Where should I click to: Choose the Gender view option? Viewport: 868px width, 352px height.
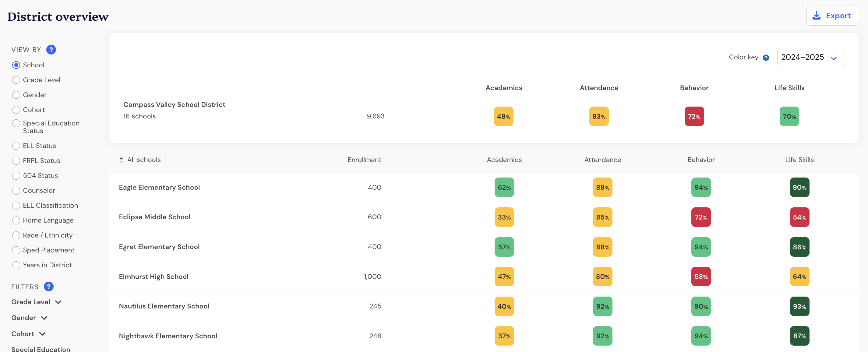(16, 95)
